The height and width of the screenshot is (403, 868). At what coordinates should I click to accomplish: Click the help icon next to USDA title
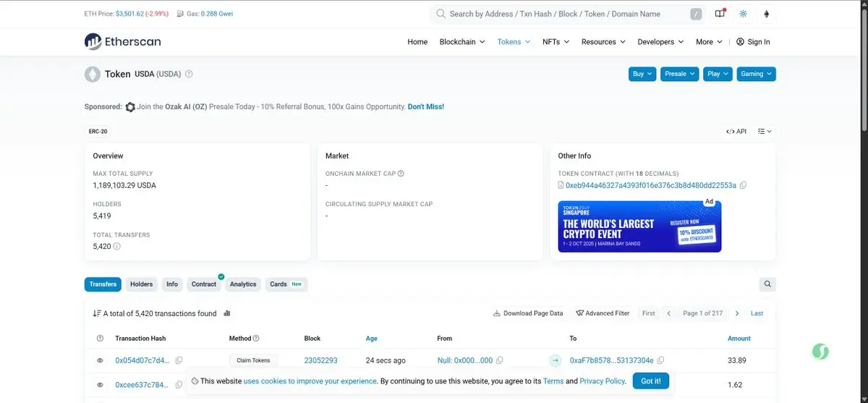(189, 74)
